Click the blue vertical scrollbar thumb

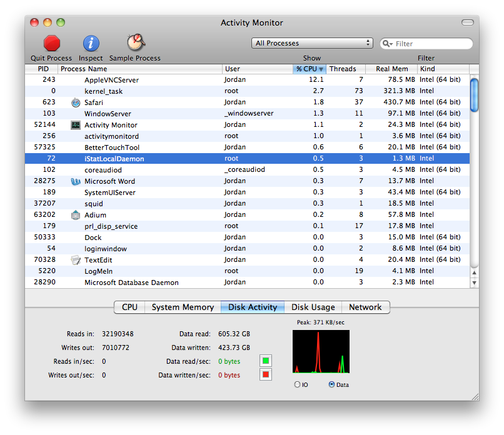click(474, 95)
